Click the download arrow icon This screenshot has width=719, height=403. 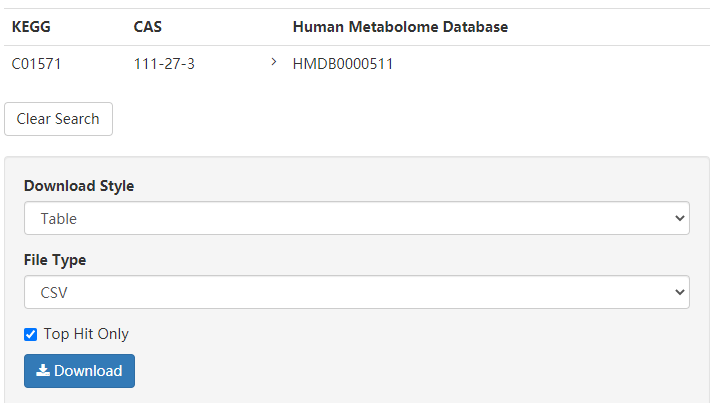[x=43, y=371]
